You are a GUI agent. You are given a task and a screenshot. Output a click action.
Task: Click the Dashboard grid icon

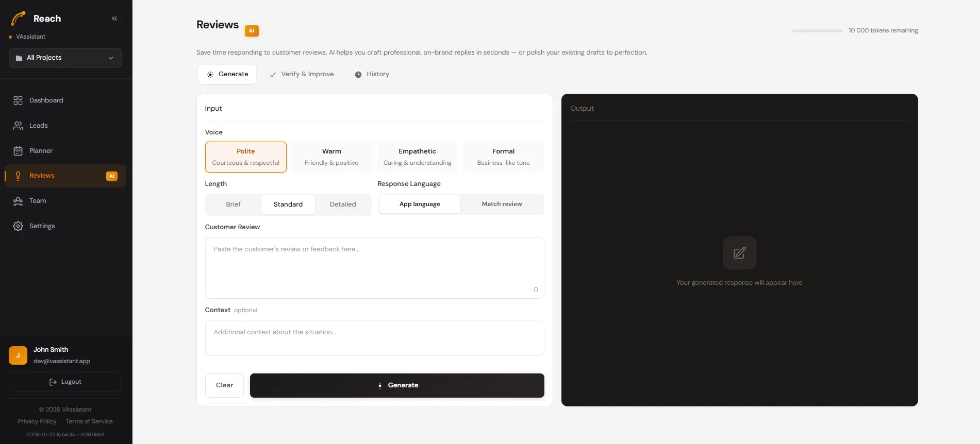pos(18,100)
